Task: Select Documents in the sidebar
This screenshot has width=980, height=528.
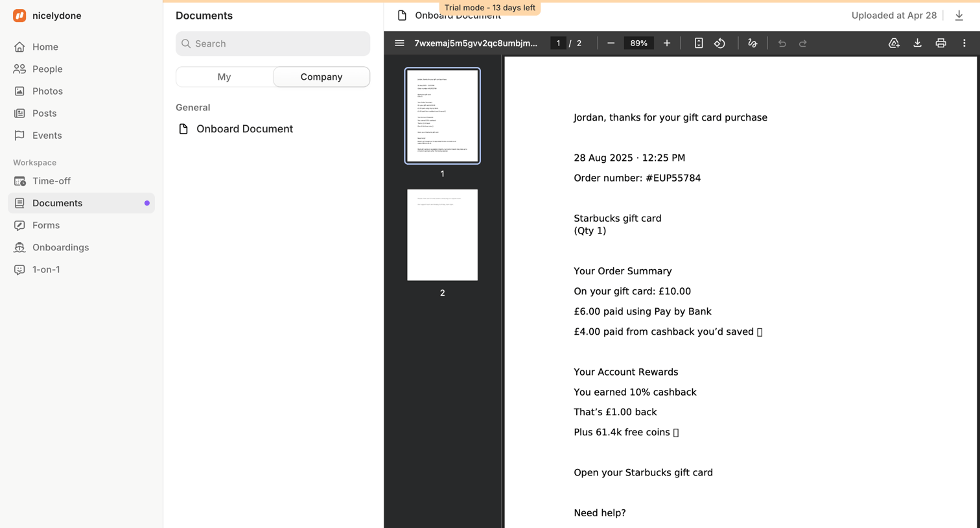Action: [x=81, y=203]
